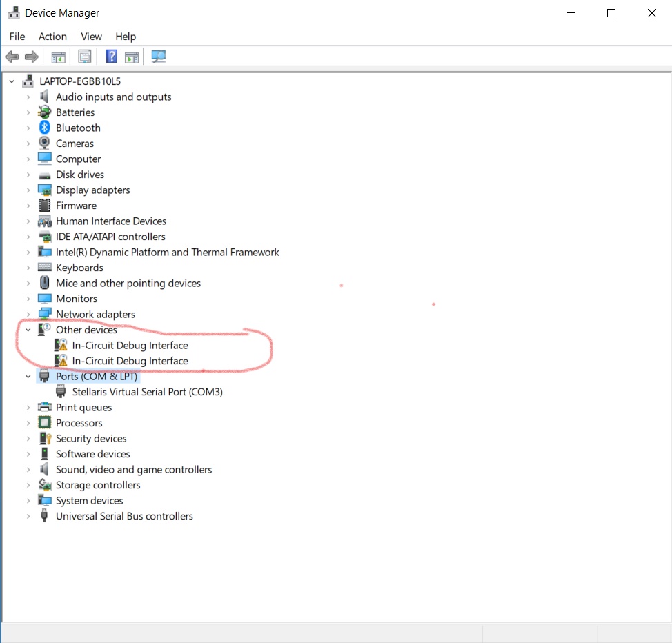Click the Back arrow toolbar icon
This screenshot has height=643, width=672.
12,57
